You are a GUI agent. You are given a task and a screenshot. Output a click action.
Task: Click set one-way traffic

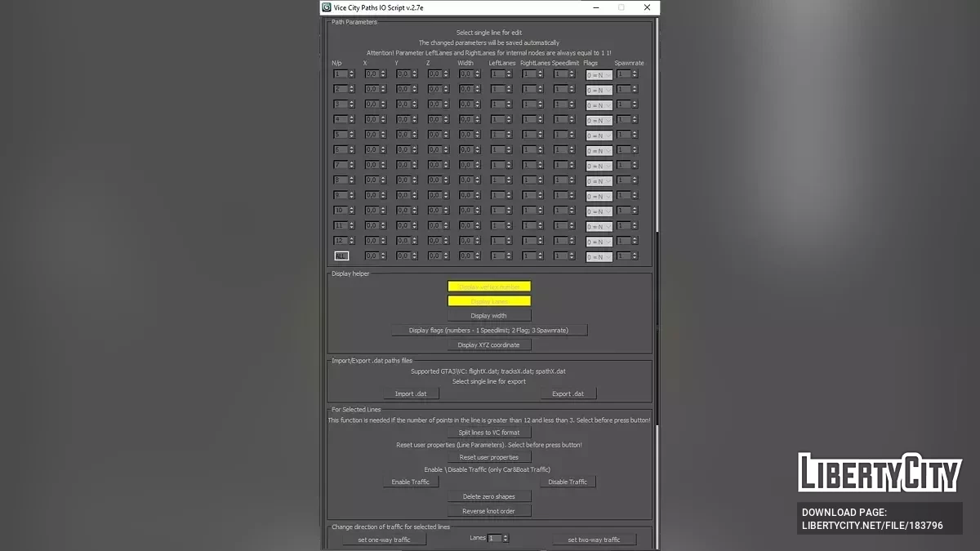tap(384, 539)
